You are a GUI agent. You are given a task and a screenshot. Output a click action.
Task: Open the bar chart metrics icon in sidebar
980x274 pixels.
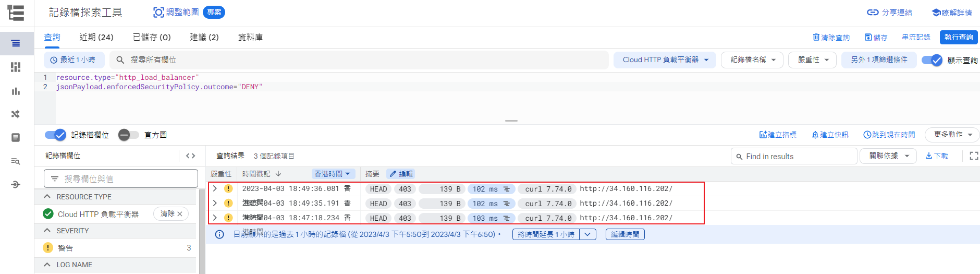point(16,91)
